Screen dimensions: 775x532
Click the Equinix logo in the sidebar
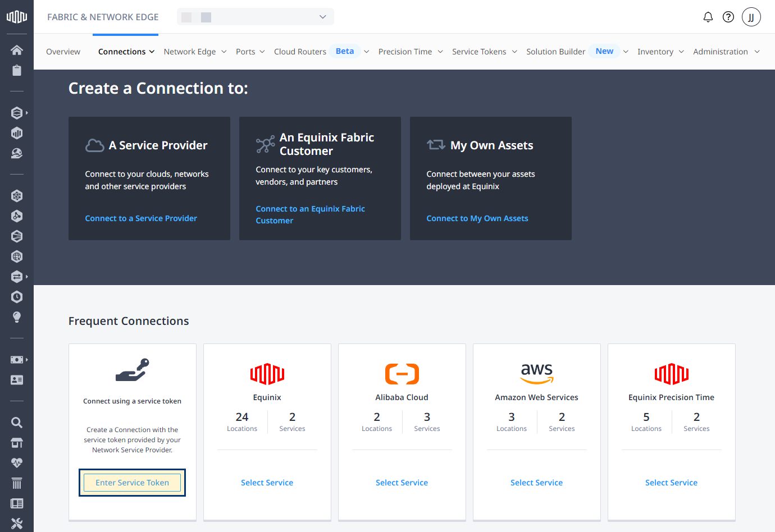pos(17,17)
